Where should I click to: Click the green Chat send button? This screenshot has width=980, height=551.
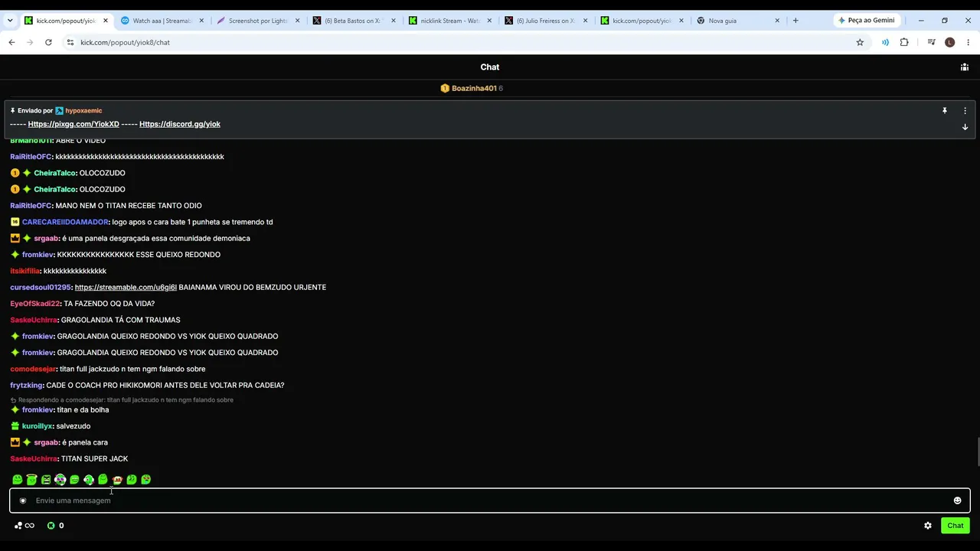coord(955,526)
